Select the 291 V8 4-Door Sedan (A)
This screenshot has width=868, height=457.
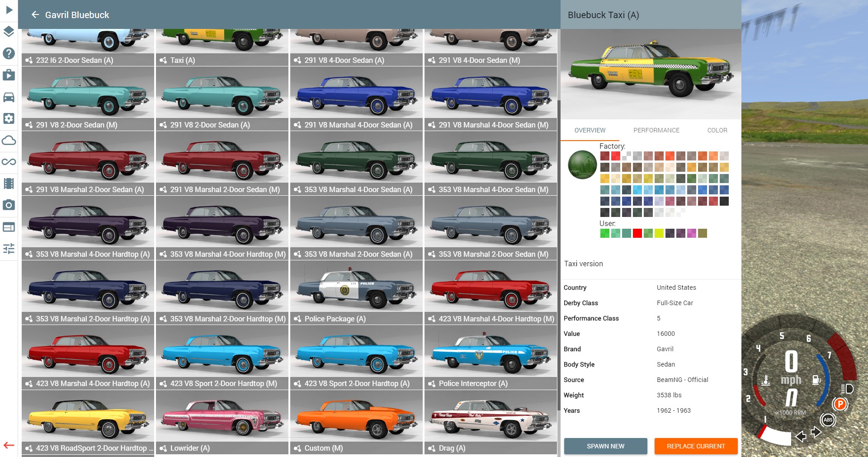pos(356,47)
